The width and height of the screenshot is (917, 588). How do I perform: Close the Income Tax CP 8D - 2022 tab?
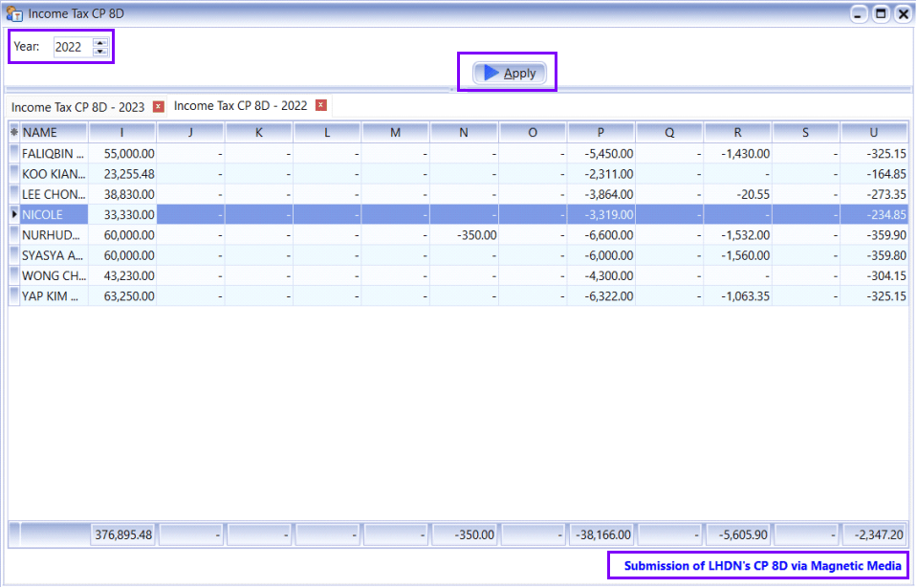321,106
